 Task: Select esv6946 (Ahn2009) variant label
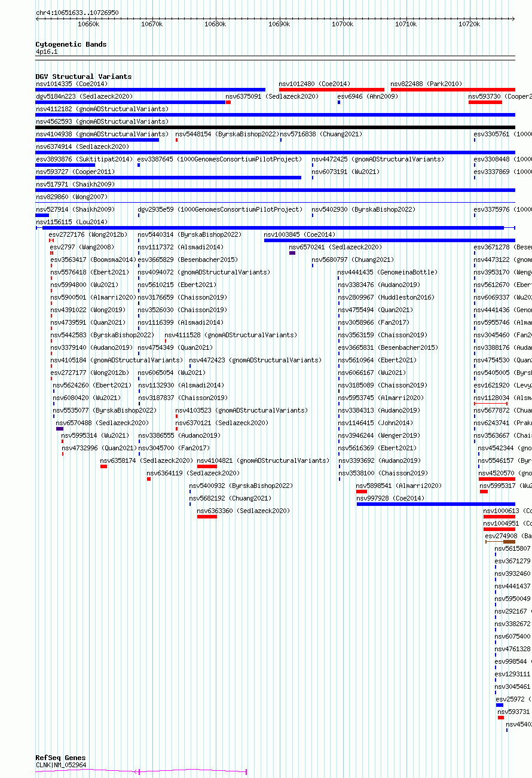(368, 96)
